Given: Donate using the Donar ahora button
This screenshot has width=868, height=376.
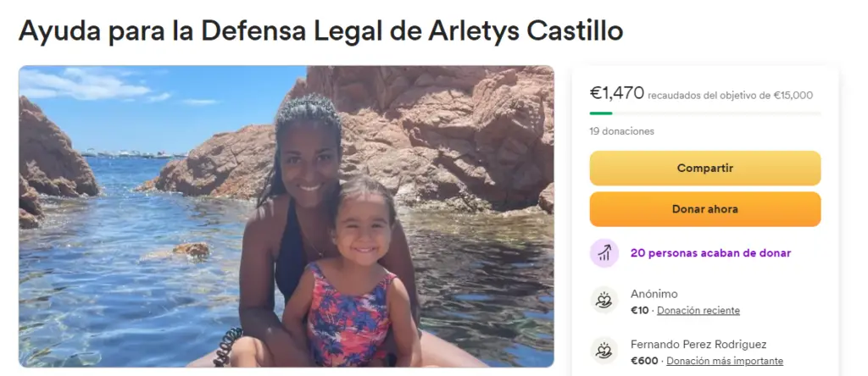Looking at the screenshot, I should pyautogui.click(x=704, y=209).
